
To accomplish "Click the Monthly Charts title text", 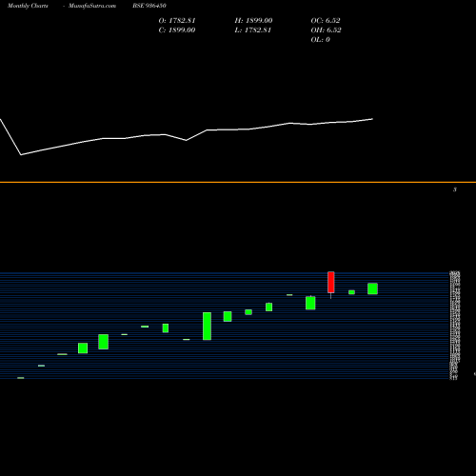I will tap(28, 6).
